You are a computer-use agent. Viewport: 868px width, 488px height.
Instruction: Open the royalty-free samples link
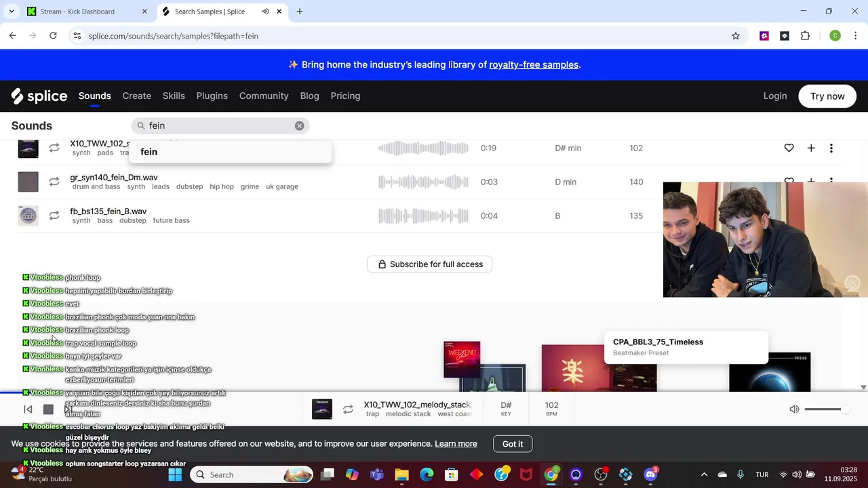[x=534, y=65]
